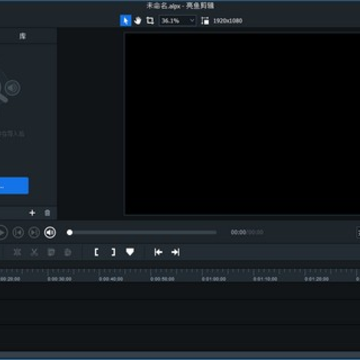Start playback with the play button

point(2,232)
